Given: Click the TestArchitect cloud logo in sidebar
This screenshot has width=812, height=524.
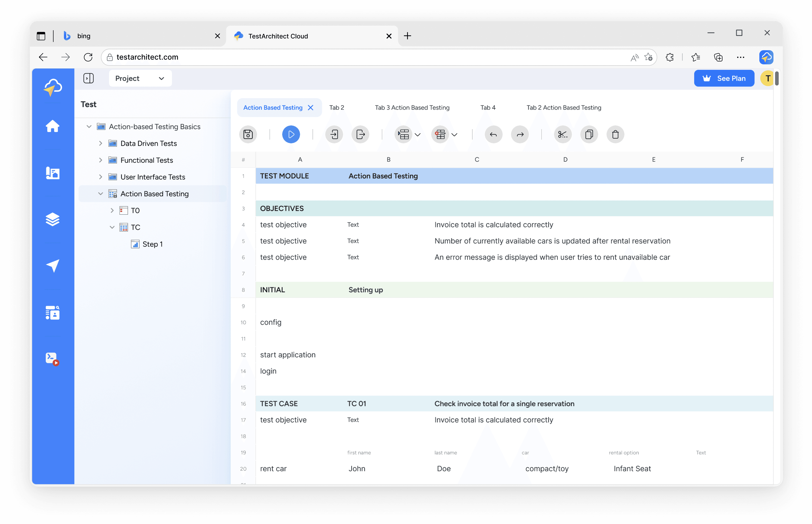Looking at the screenshot, I should coord(53,87).
